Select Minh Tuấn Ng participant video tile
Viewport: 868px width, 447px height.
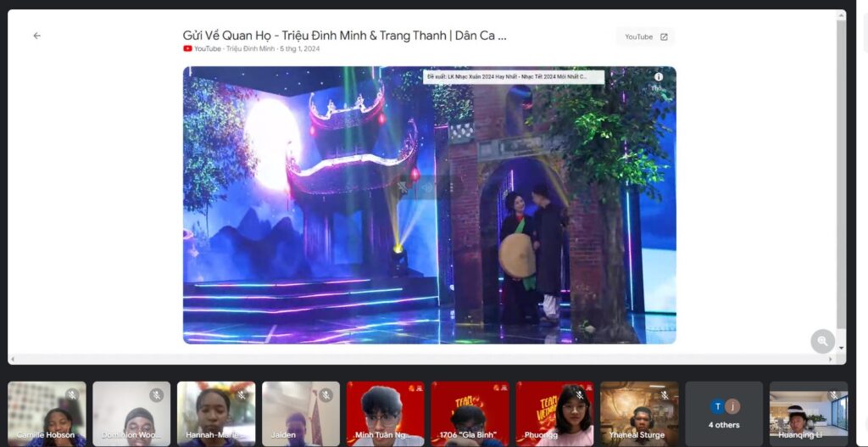386,414
